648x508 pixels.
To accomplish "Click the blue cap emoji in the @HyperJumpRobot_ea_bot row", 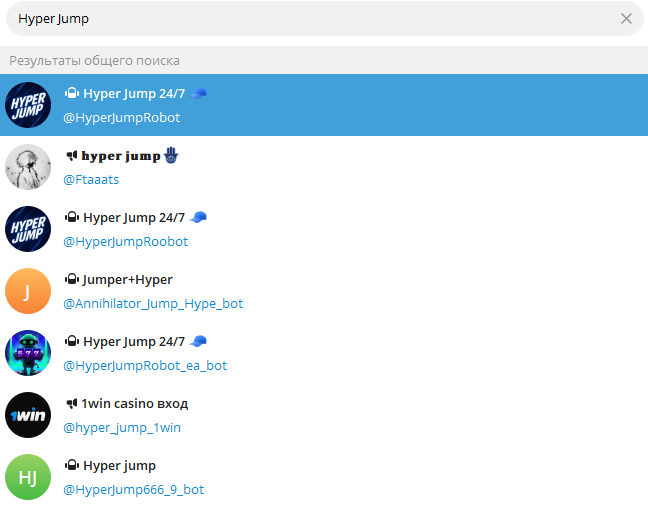I will click(x=198, y=341).
